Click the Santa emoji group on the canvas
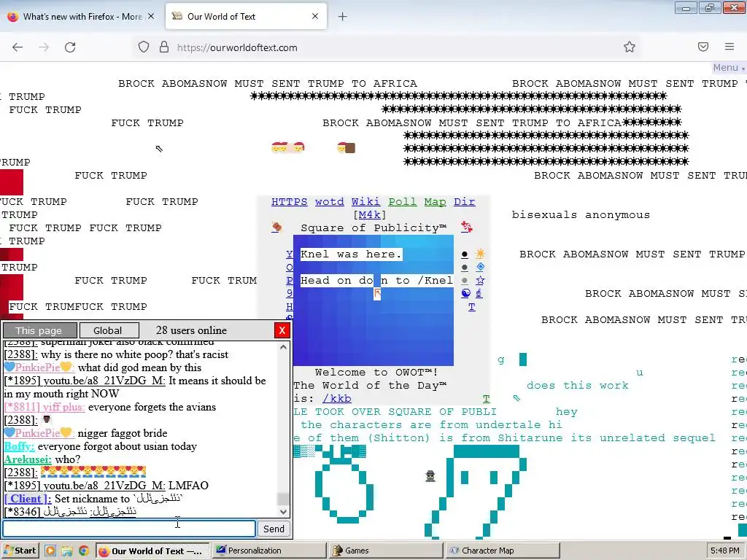Screen dimensions: 747x560 pos(287,147)
